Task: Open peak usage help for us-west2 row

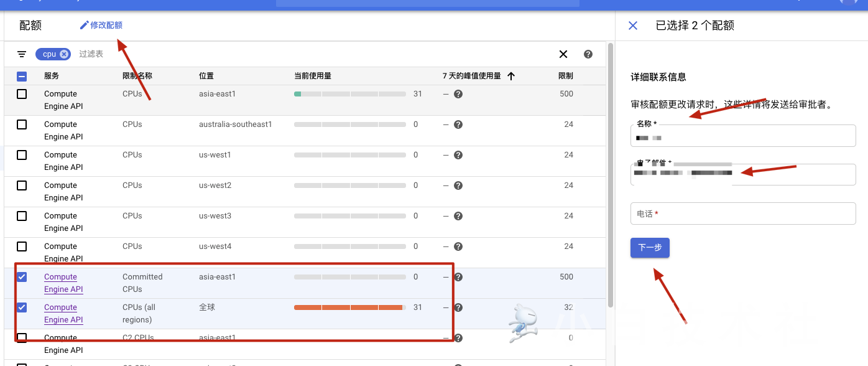Action: click(x=458, y=185)
